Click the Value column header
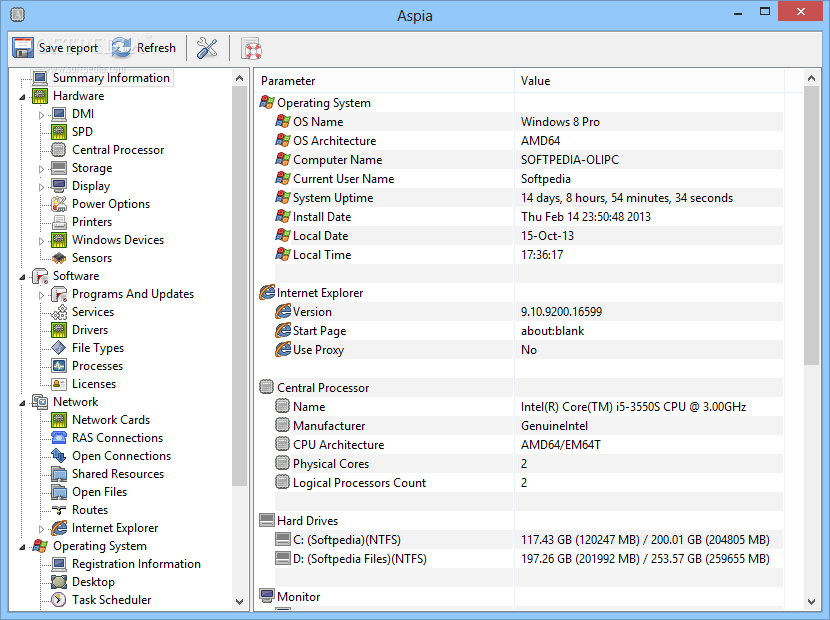The height and width of the screenshot is (620, 830). pos(648,81)
